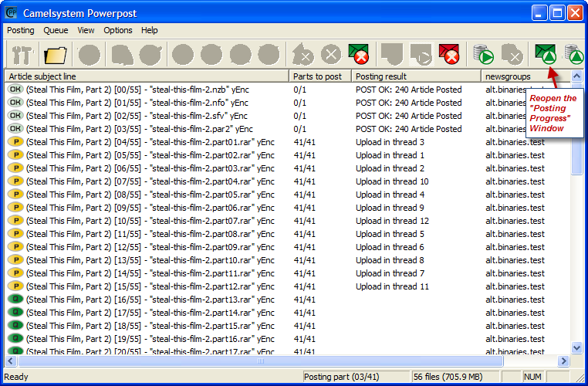Screen dimensions: 588x386
Task: Click the 'Upload in thread 11' cell
Action: click(x=392, y=286)
